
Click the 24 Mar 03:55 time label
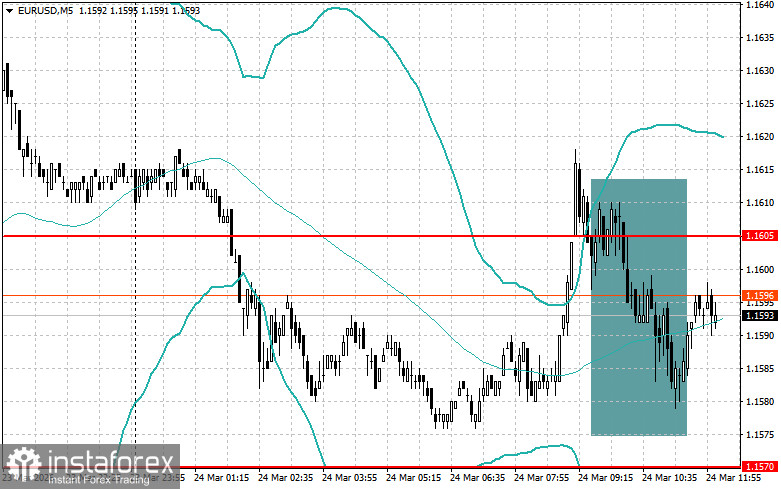(x=349, y=478)
